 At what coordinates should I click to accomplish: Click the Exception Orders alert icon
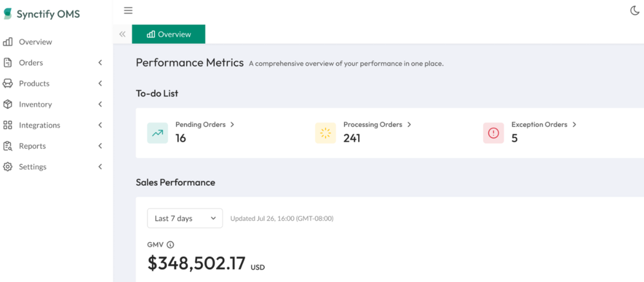pos(493,133)
